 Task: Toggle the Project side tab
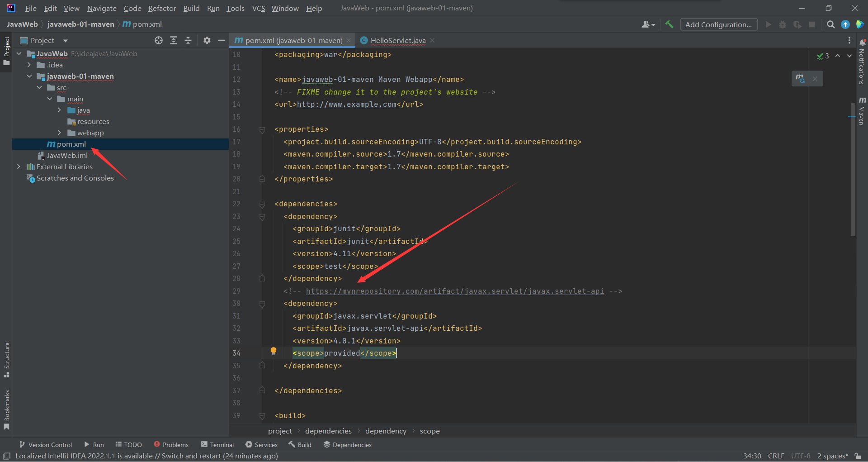click(7, 51)
